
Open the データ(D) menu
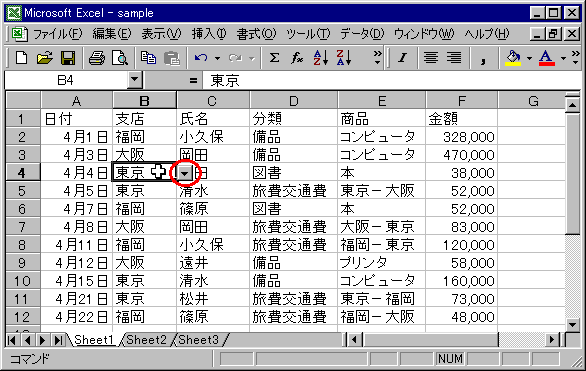(362, 34)
